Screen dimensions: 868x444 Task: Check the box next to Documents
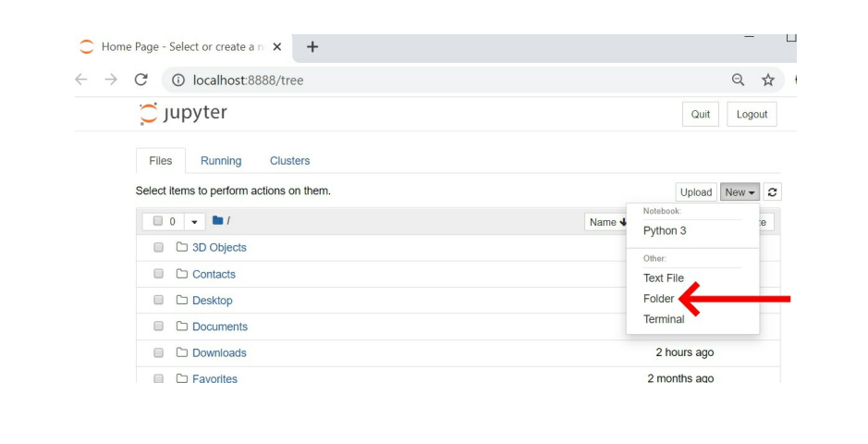[158, 327]
